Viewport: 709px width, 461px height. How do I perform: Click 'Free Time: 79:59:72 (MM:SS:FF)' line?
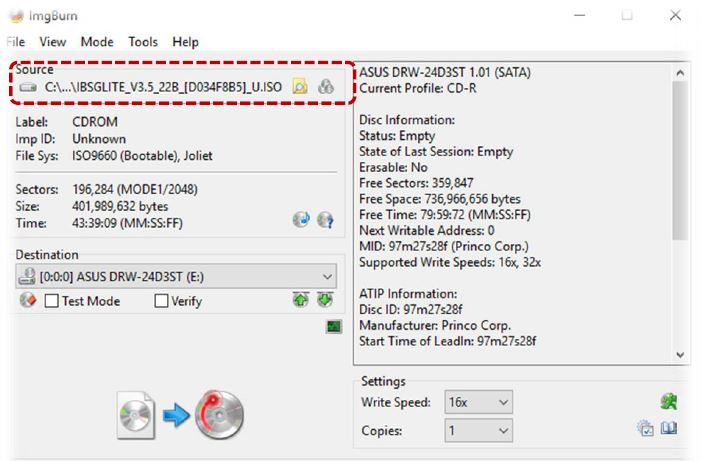445,215
